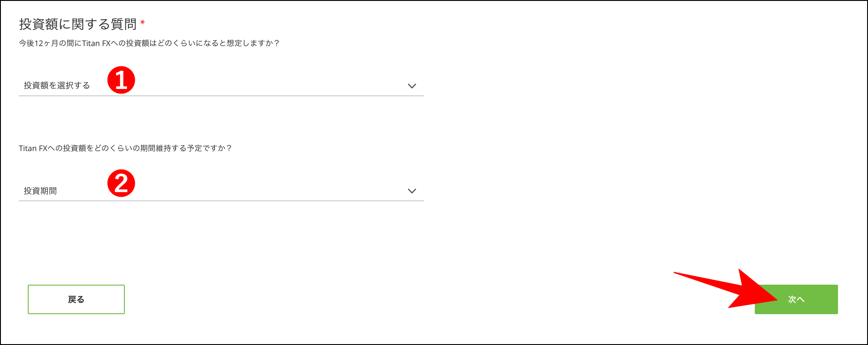
Task: Click the red badge numbered 1
Action: 121,80
